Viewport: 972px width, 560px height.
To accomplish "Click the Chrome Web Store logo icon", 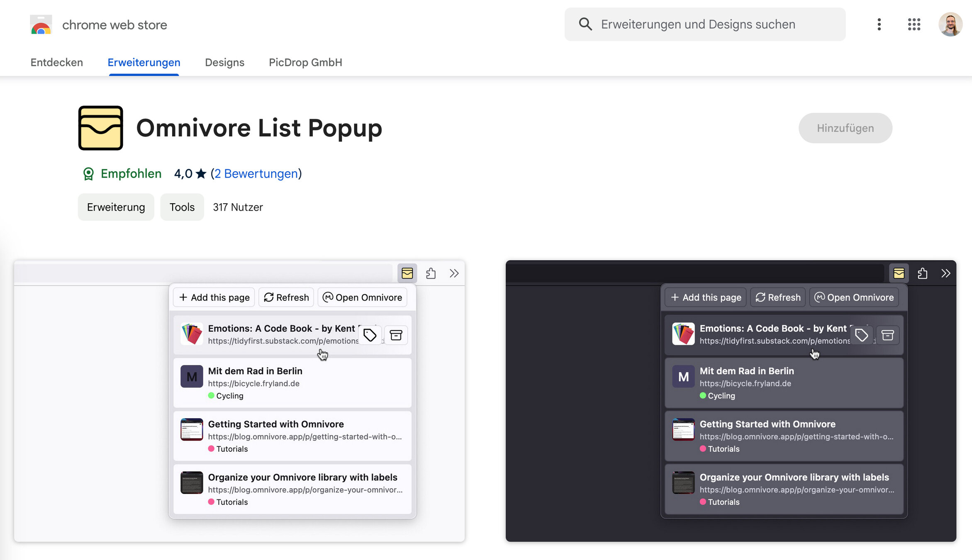I will click(x=41, y=25).
